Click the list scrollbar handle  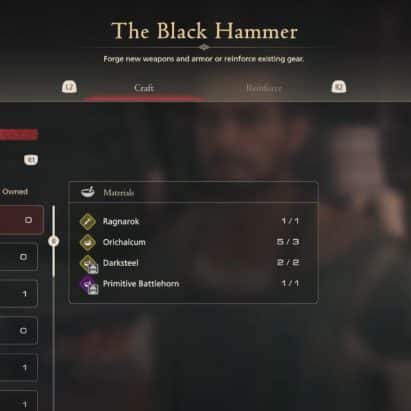tap(53, 241)
